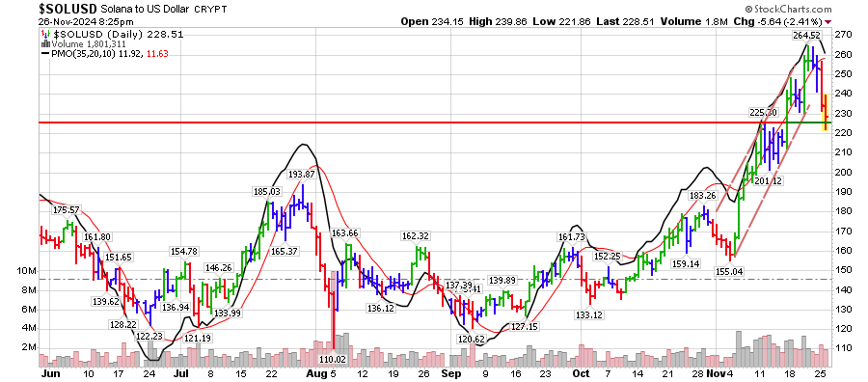
Task: Click the 'Solana to US Dollar' name
Action: click(x=146, y=10)
